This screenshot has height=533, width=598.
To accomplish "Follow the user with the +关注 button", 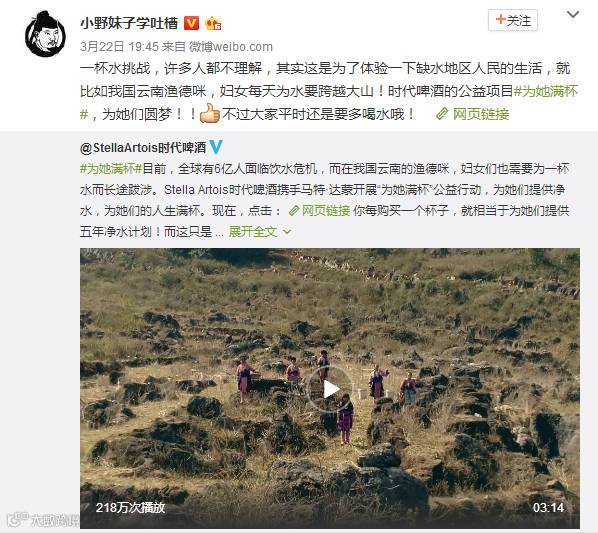I will coord(513,20).
